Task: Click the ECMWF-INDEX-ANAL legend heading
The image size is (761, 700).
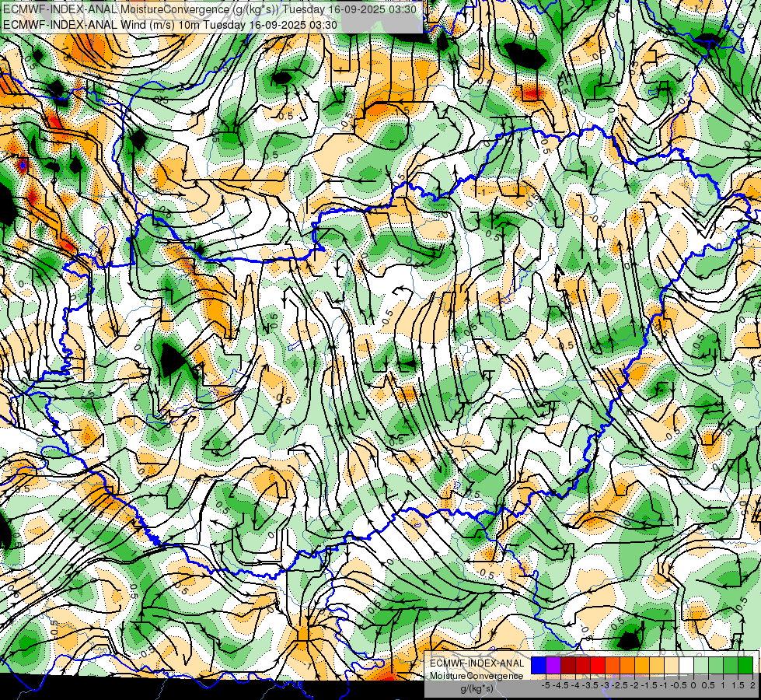Action: point(477,663)
